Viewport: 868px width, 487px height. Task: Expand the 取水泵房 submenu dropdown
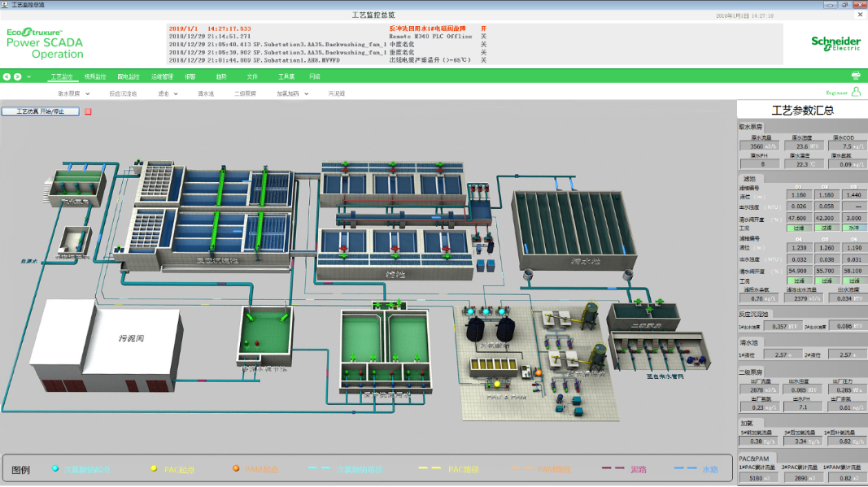tap(87, 94)
